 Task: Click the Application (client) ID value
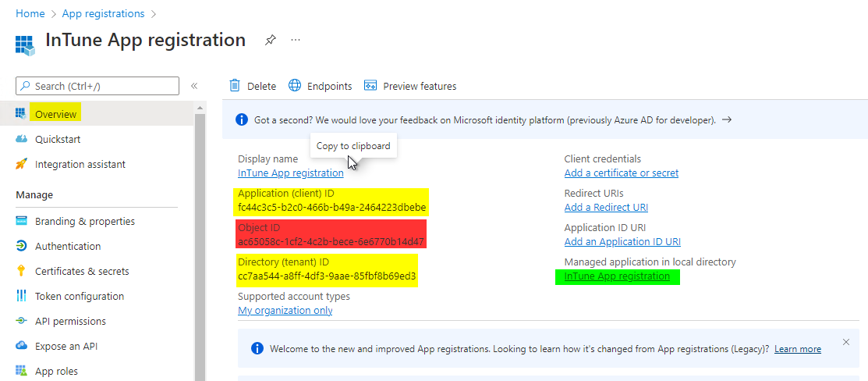pos(331,208)
